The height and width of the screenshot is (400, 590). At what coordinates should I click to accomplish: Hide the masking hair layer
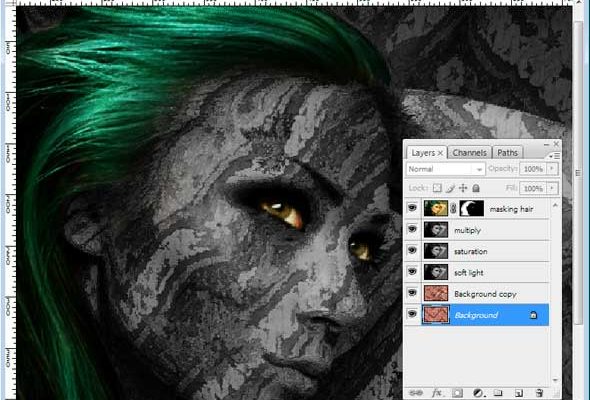coord(412,208)
